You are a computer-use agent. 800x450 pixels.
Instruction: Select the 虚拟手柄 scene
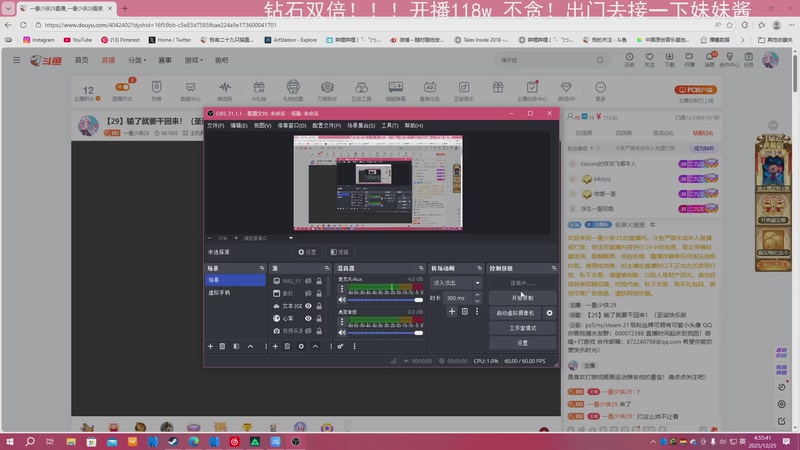(x=236, y=293)
